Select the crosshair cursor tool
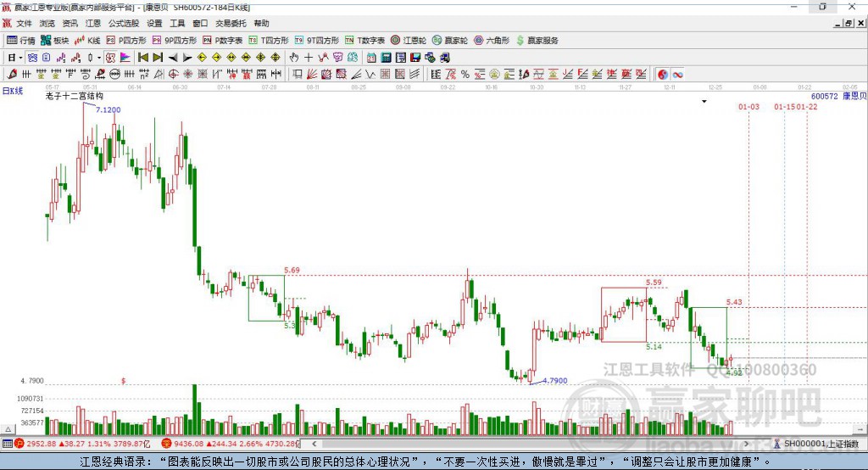This screenshot has width=868, height=470. point(309,58)
